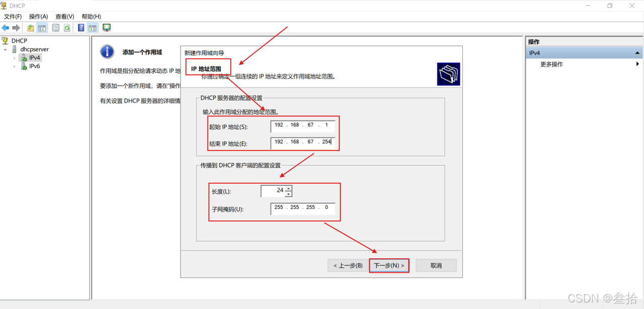This screenshot has width=644, height=309.
Task: Click the blue Back arrow in toolbar
Action: click(6, 28)
